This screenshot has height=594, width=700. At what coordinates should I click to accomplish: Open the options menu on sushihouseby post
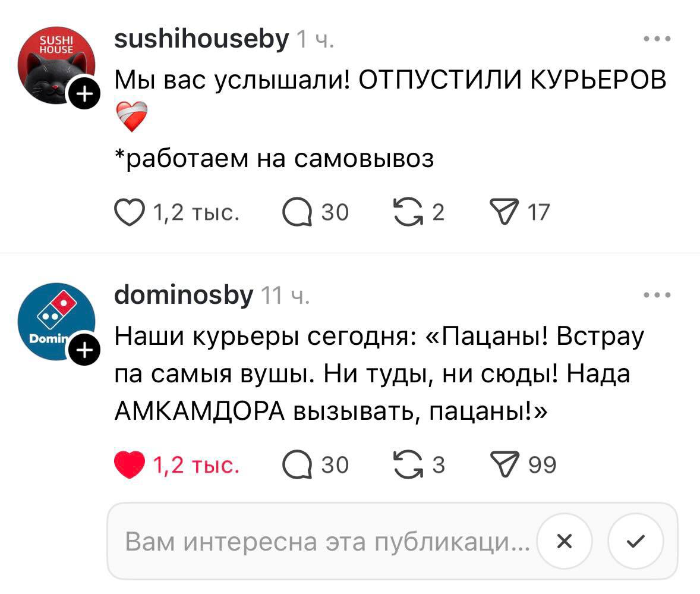pos(657,39)
